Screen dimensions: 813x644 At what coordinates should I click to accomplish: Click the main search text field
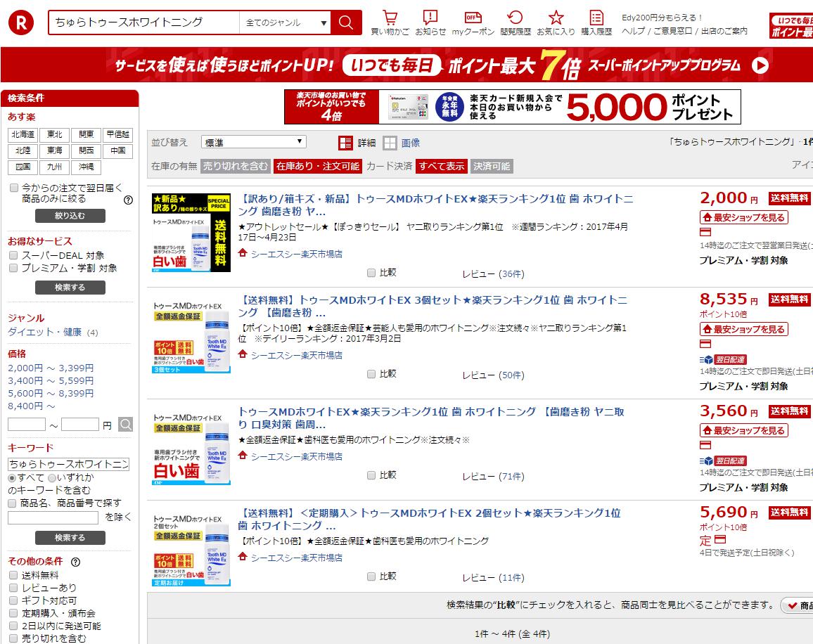[x=144, y=22]
